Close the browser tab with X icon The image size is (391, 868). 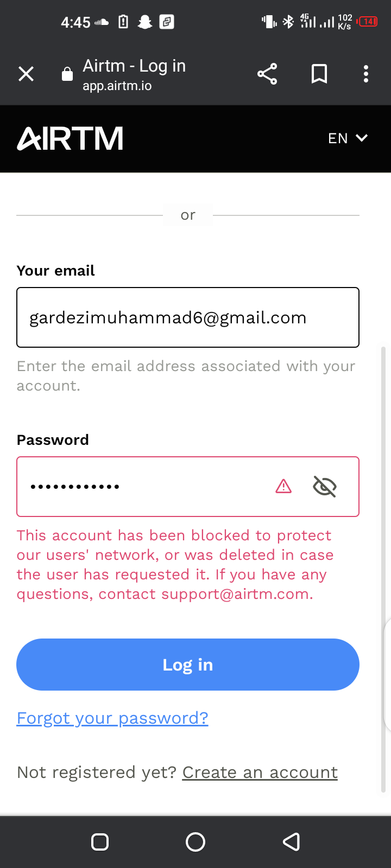click(26, 74)
